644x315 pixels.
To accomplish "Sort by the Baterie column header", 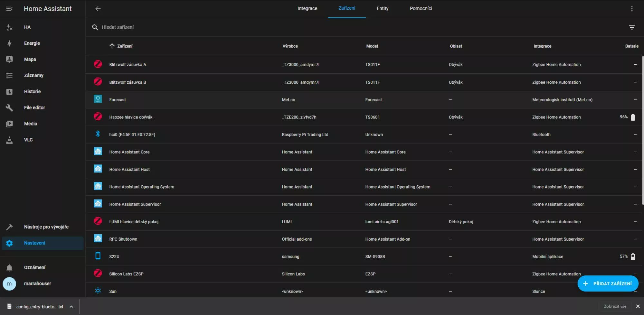I will pos(632,46).
